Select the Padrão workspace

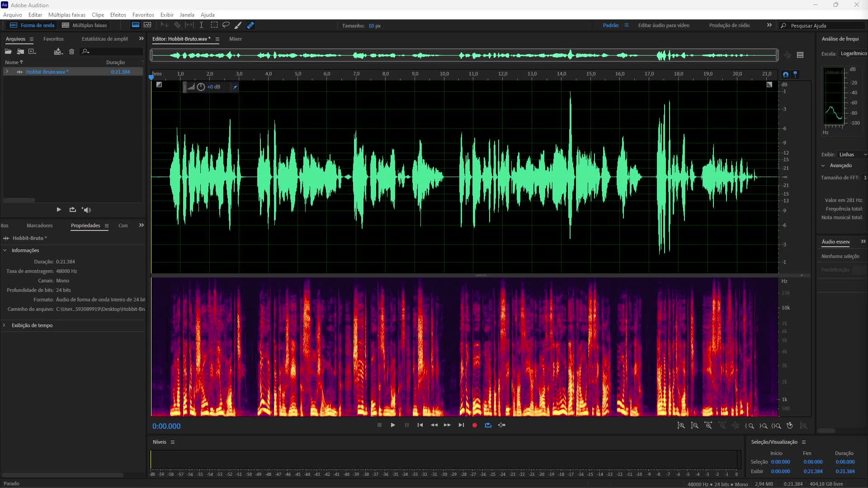point(611,25)
